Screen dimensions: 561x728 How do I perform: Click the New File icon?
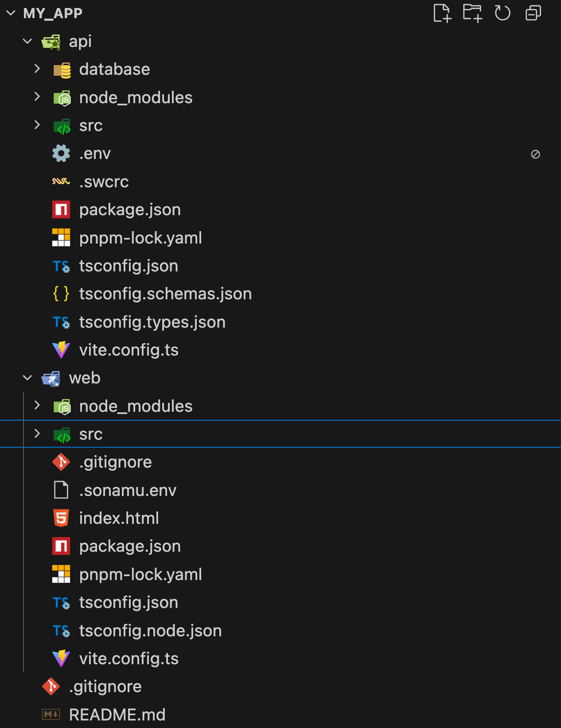point(442,13)
